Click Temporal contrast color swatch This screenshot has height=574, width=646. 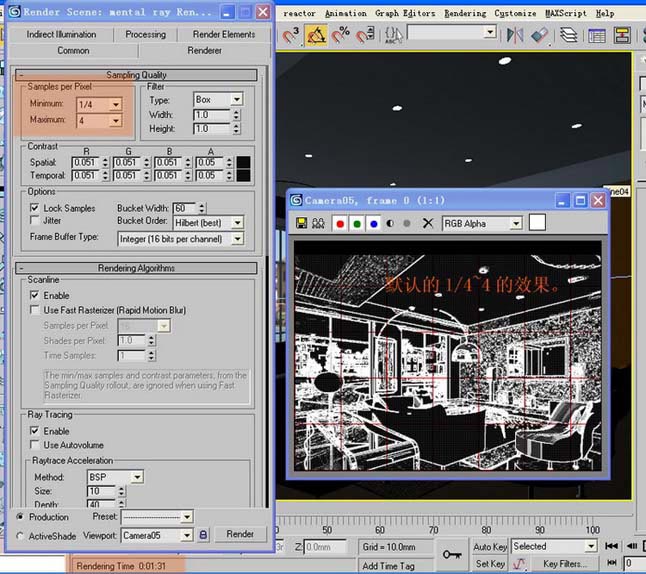coord(243,175)
